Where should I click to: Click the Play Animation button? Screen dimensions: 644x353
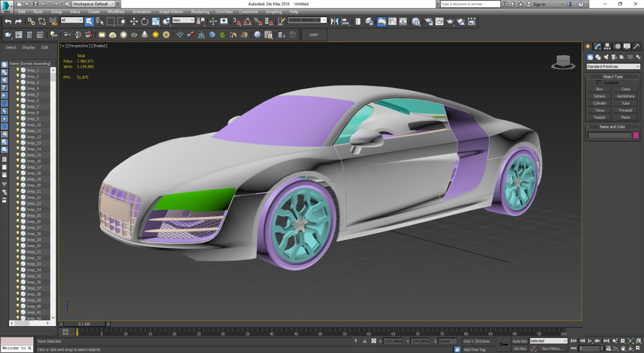click(x=590, y=341)
